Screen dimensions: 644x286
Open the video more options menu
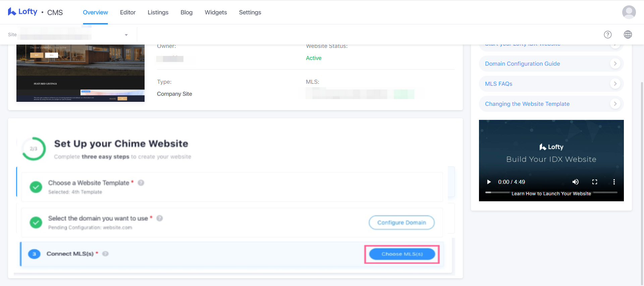(614, 182)
